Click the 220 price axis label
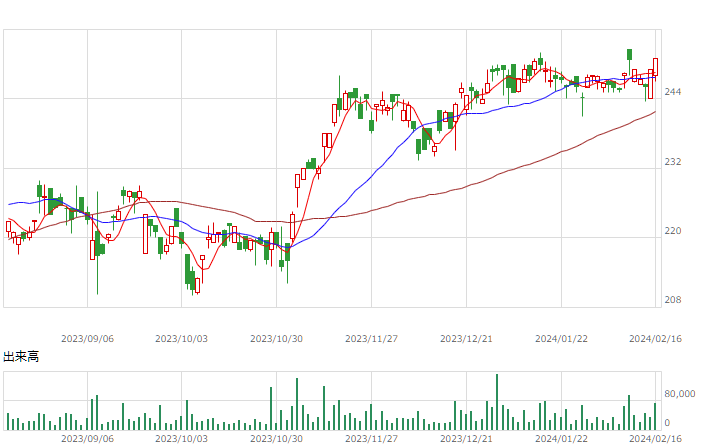702x446 pixels. click(x=672, y=231)
